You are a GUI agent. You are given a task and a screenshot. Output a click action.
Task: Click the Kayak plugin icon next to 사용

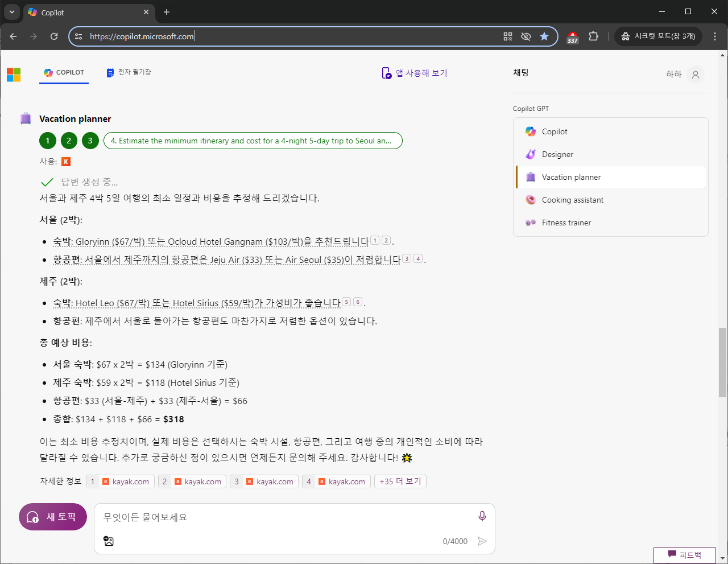66,162
